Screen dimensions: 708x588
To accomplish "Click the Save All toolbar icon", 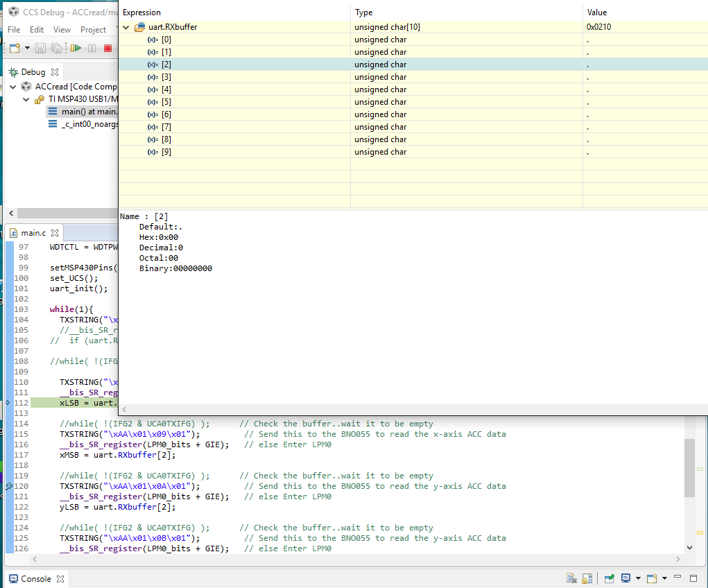I will pyautogui.click(x=56, y=49).
